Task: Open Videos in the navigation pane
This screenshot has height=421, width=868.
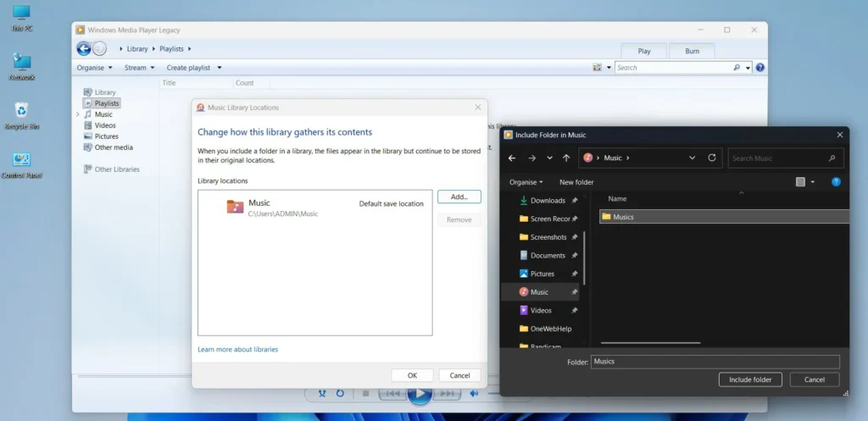Action: [x=100, y=125]
